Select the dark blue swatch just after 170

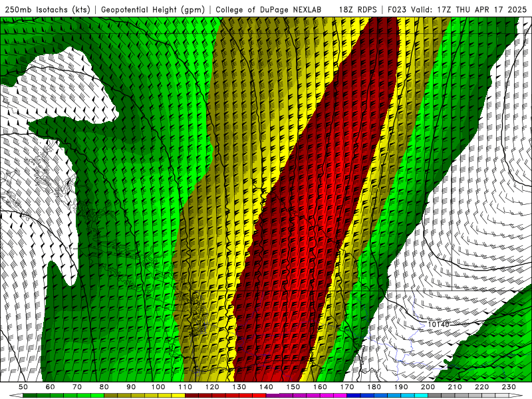[354, 395]
